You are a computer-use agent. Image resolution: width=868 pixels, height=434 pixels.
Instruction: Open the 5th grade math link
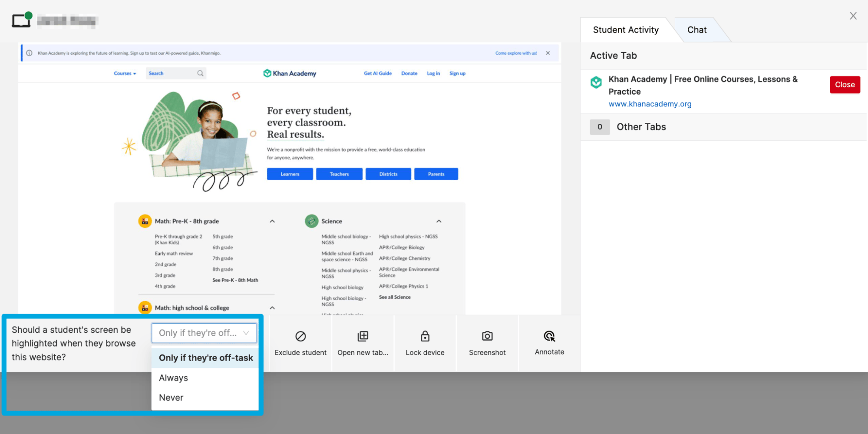[x=222, y=237]
